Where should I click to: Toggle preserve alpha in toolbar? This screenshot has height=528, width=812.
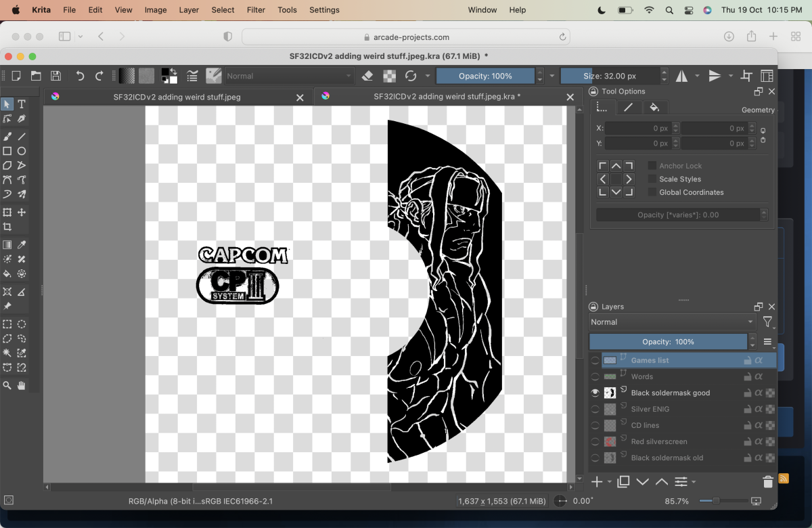point(389,76)
